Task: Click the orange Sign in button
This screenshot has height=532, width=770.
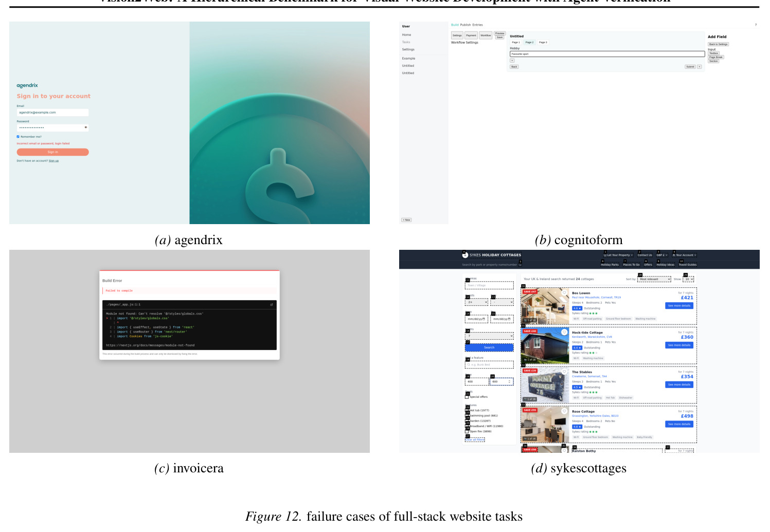Action: pyautogui.click(x=52, y=152)
